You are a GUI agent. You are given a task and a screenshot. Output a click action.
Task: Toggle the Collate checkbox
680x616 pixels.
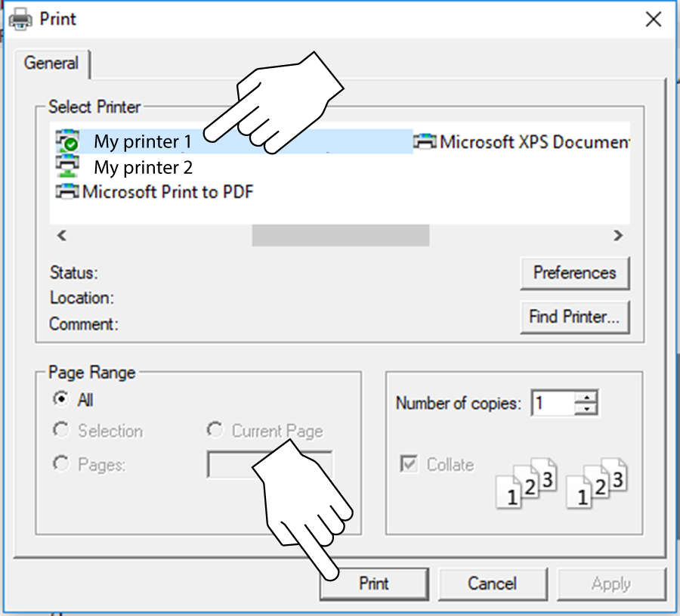pyautogui.click(x=408, y=464)
